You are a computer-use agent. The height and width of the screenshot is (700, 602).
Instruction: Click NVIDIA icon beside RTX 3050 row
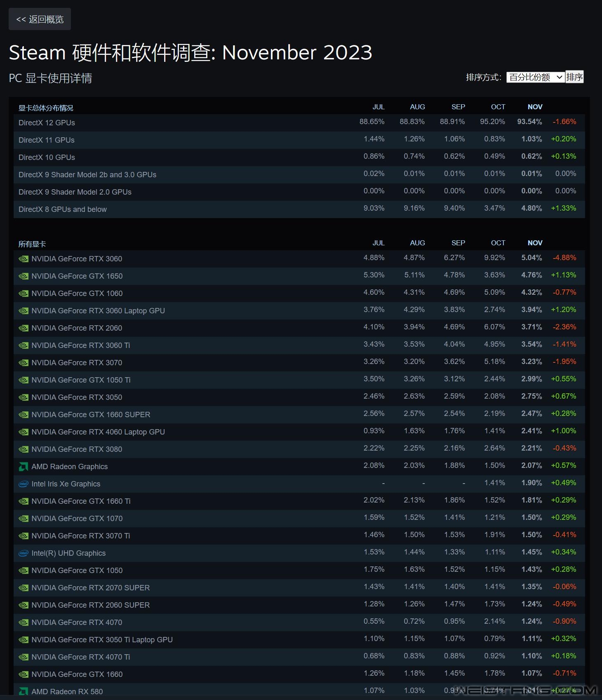coord(24,397)
